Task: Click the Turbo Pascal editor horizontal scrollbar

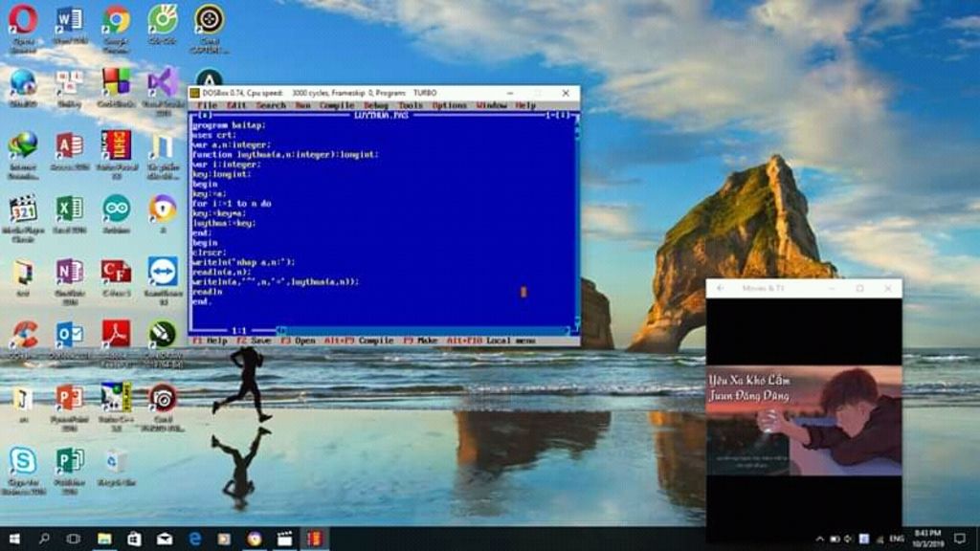Action: [425, 330]
